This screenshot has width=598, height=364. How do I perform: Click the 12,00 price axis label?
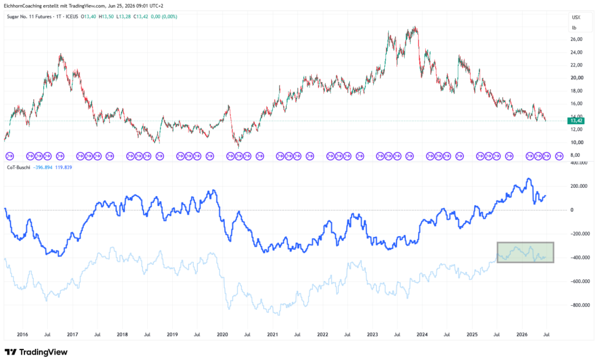pos(576,129)
